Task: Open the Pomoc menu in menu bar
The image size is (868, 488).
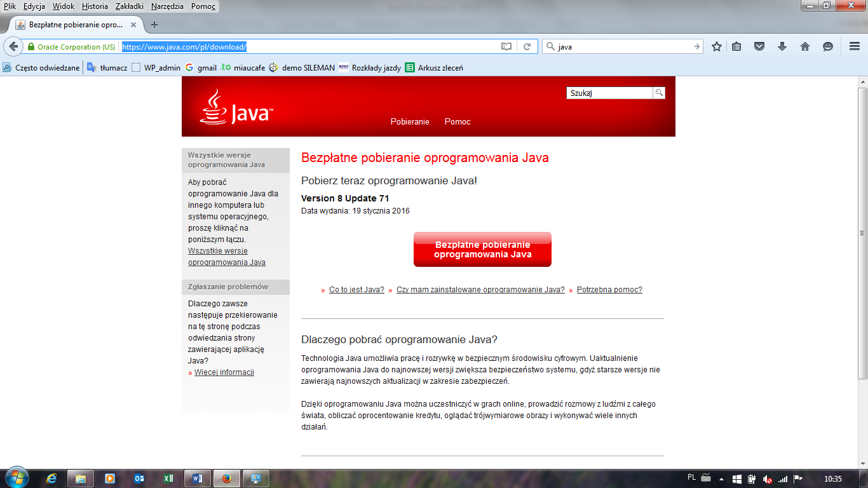Action: [203, 6]
